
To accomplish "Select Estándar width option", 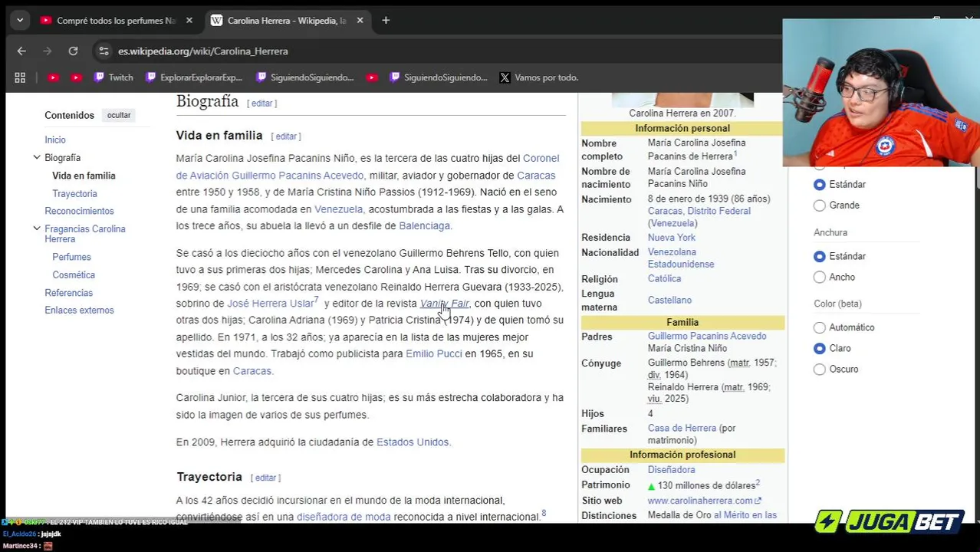I will 820,256.
